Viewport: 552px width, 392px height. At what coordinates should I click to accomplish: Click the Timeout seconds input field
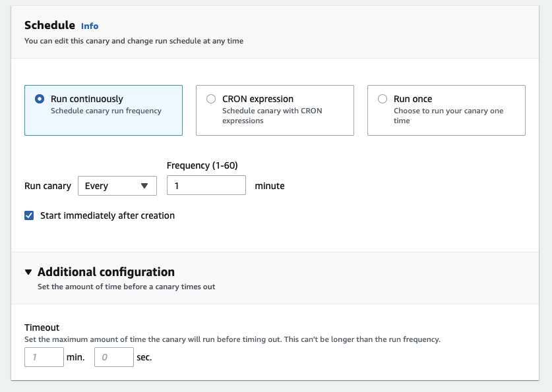click(114, 357)
